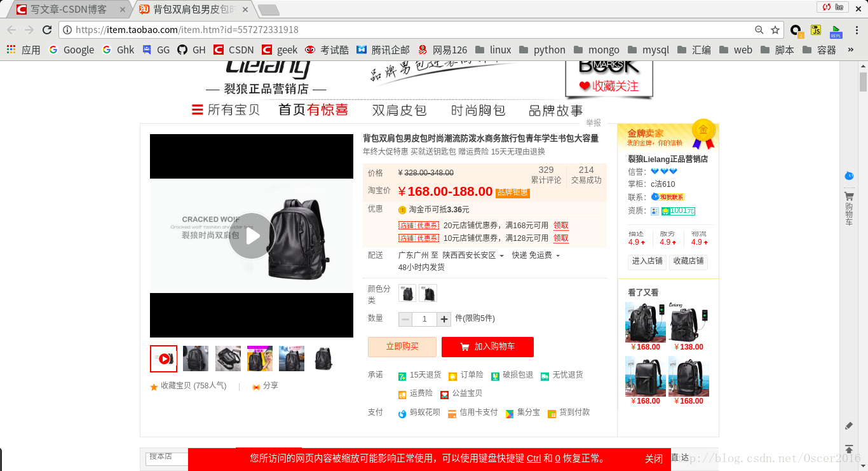Open the zoom magnifier icon in address bar
The image size is (868, 471).
point(759,30)
